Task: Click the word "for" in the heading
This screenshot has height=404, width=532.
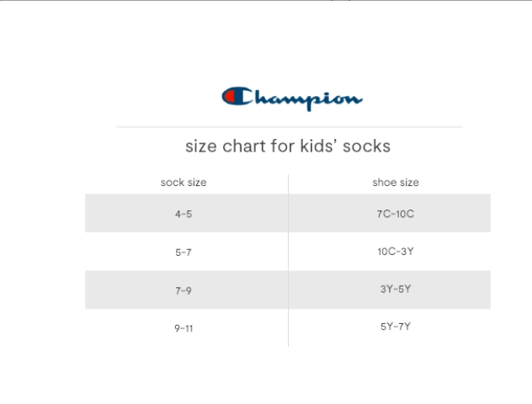Action: pyautogui.click(x=282, y=146)
